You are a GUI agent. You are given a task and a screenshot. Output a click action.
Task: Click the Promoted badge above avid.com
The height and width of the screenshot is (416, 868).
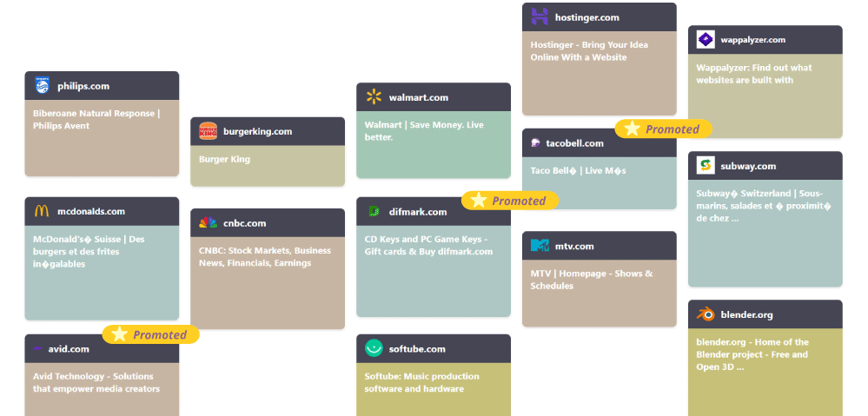(x=150, y=334)
